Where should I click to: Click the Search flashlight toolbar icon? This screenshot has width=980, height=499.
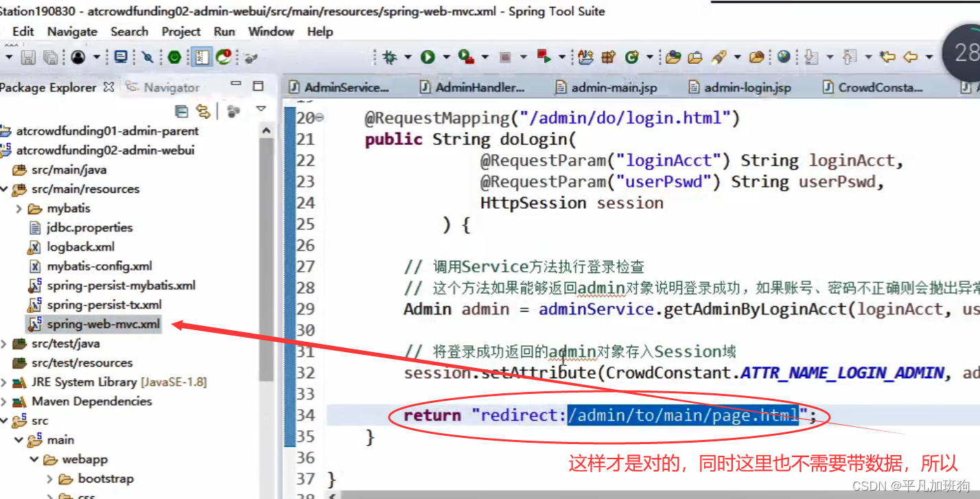(719, 57)
